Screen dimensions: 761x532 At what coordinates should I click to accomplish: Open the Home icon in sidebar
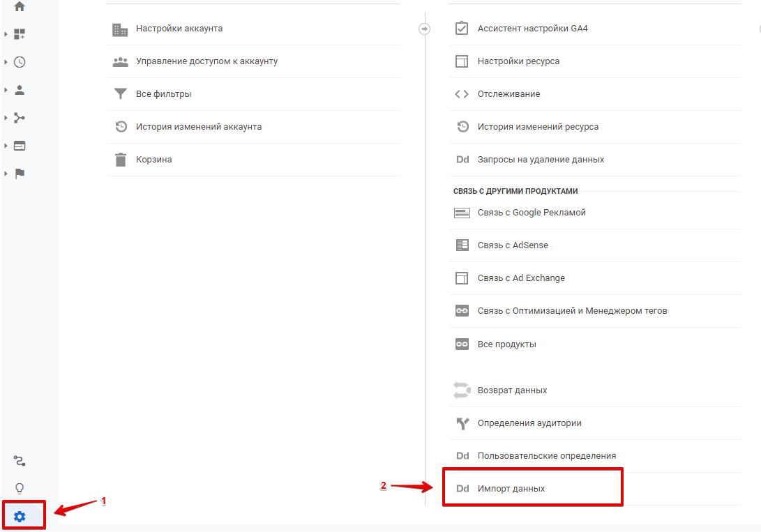[x=20, y=6]
